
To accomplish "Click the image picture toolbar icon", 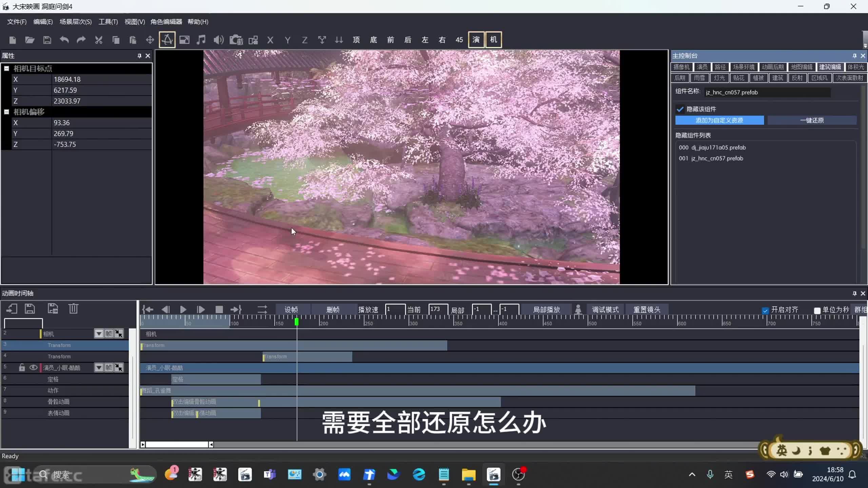I will coord(184,40).
